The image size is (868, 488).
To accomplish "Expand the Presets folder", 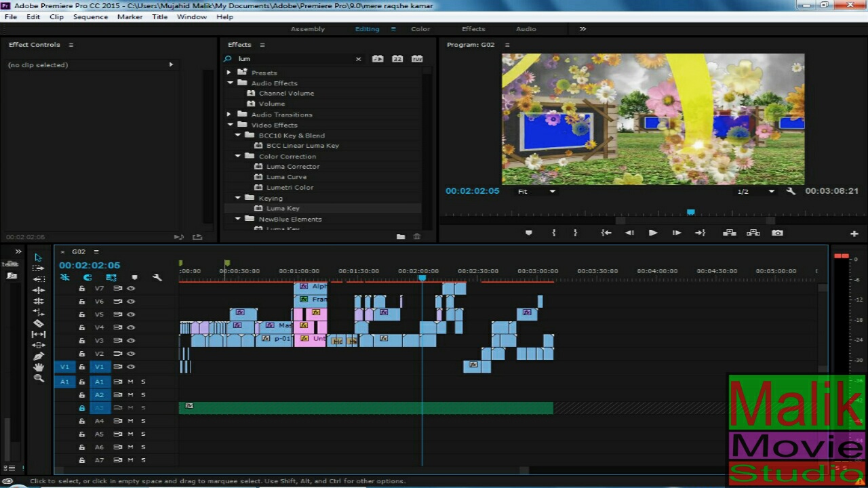I will (x=229, y=72).
